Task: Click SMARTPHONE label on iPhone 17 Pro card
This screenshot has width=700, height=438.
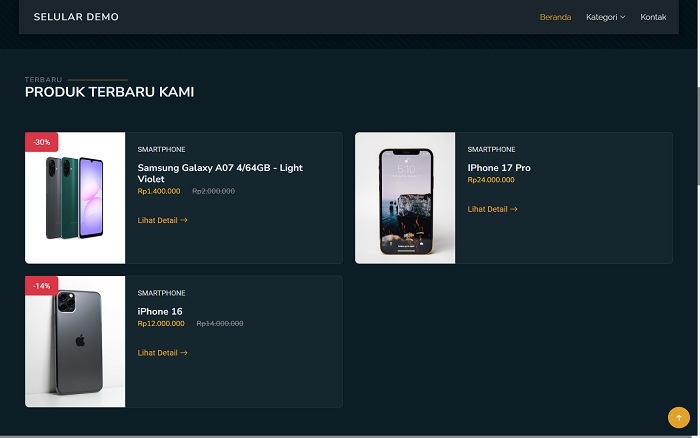Action: coord(491,149)
